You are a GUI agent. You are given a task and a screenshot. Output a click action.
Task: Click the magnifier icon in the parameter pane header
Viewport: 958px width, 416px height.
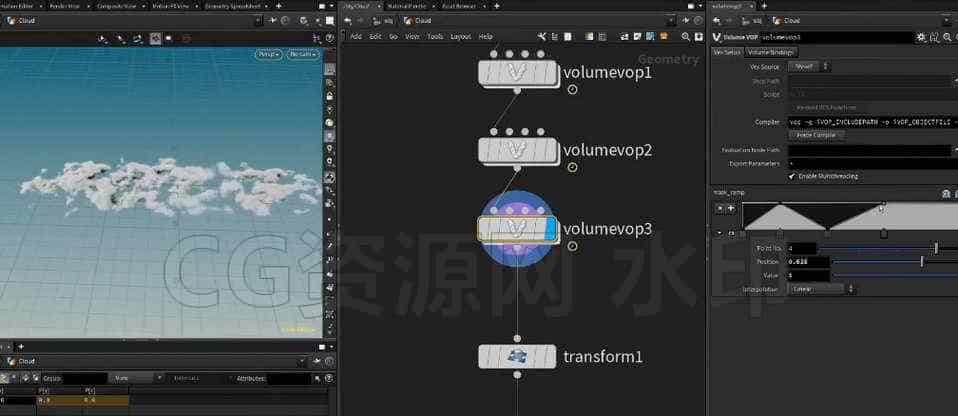pyautogui.click(x=947, y=37)
